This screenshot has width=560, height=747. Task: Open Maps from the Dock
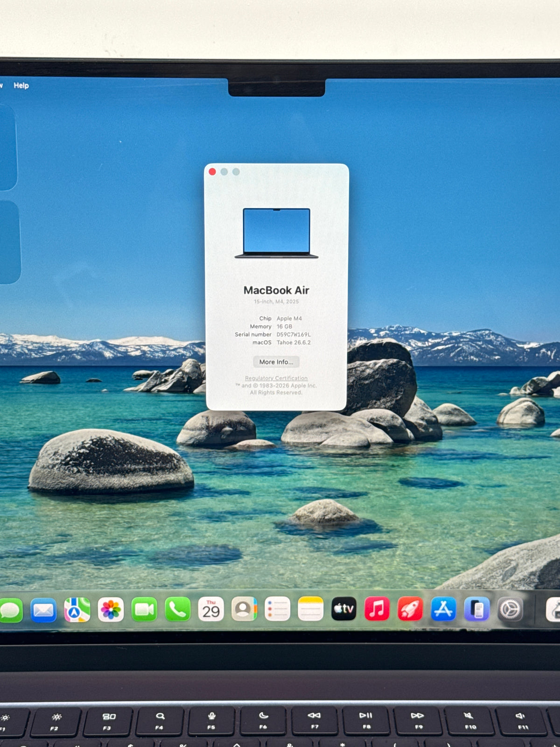[77, 610]
